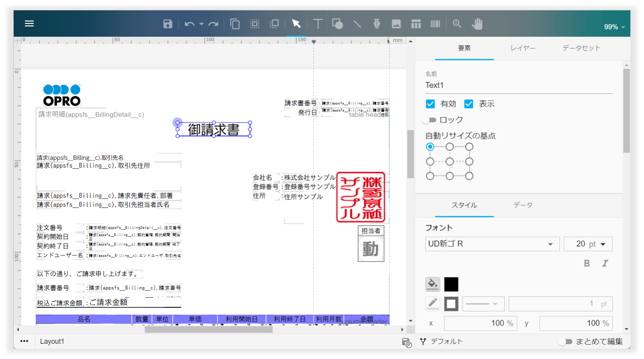This screenshot has height=359, width=644.
Task: Select the pen nib tool
Action: pyautogui.click(x=377, y=24)
